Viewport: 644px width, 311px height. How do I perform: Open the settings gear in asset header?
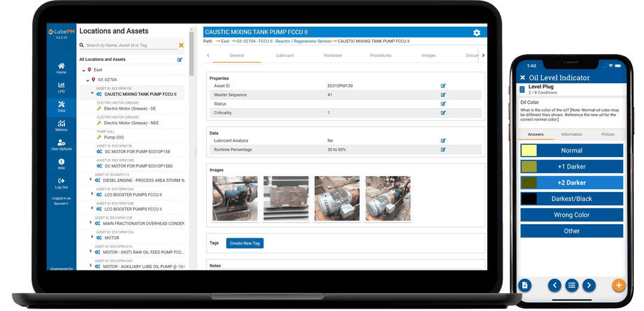click(x=476, y=32)
